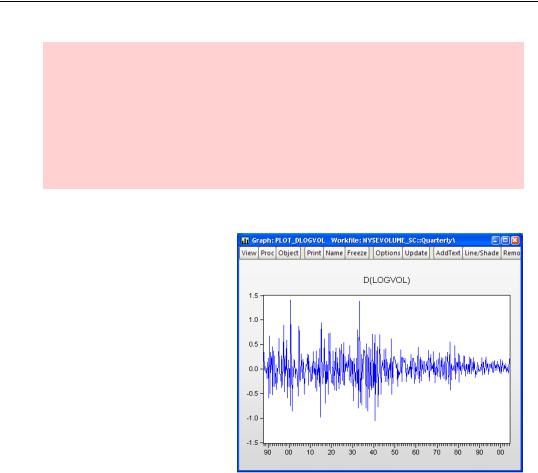
Task: Minimize the PLOT_DLOGVOL graph window
Action: (495, 240)
